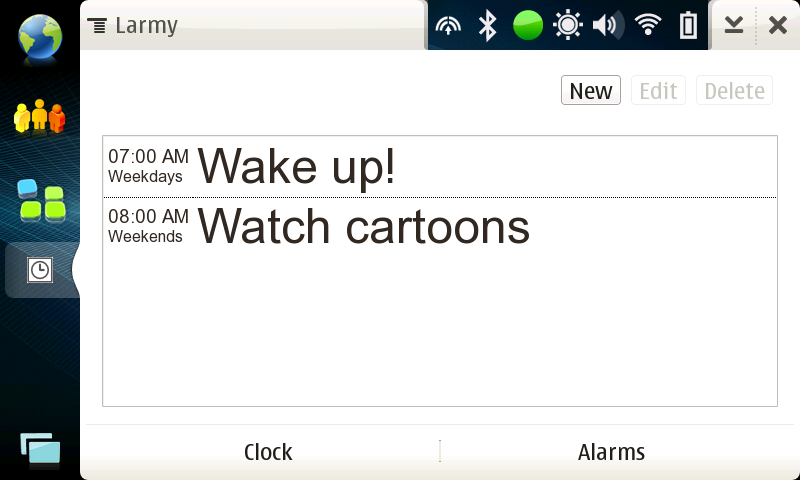Select the clock icon in the sidebar
This screenshot has height=480, width=800.
tap(40, 270)
